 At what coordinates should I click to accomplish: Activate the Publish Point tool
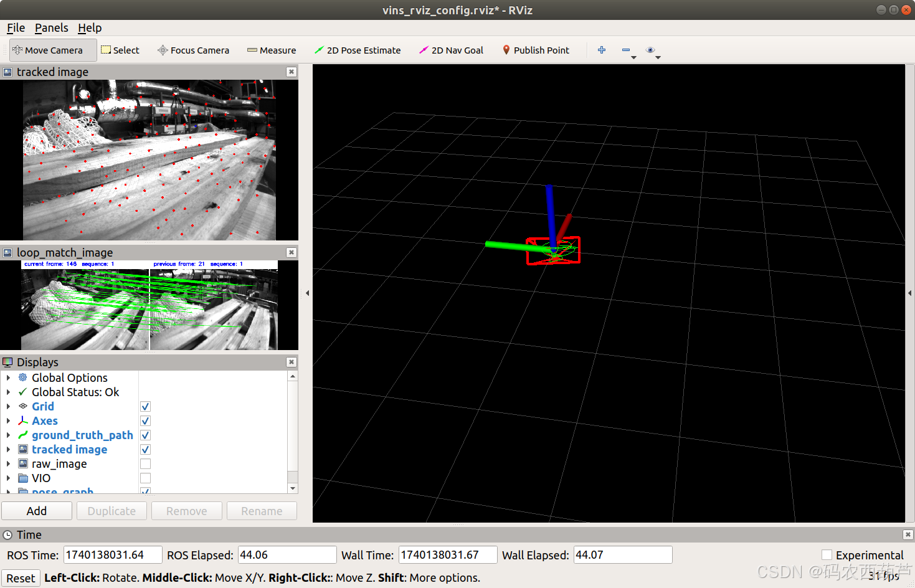(535, 50)
